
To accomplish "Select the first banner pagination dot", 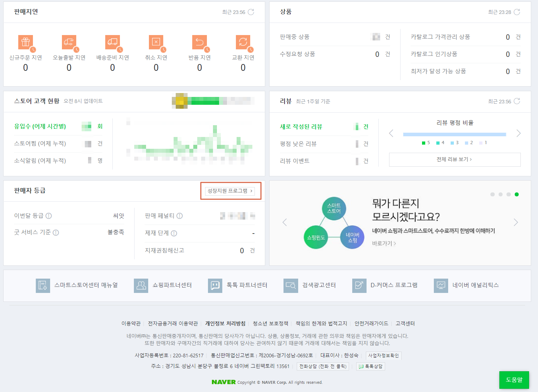I will pos(493,194).
